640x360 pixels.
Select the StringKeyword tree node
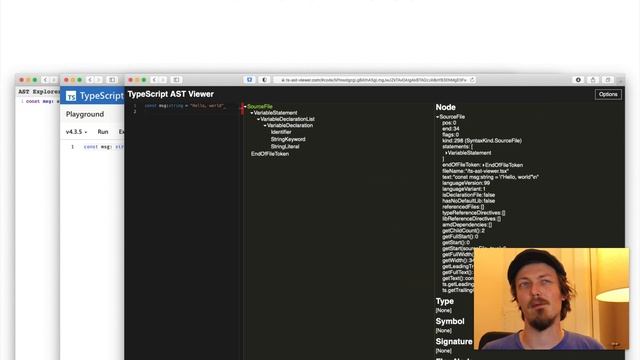click(288, 139)
